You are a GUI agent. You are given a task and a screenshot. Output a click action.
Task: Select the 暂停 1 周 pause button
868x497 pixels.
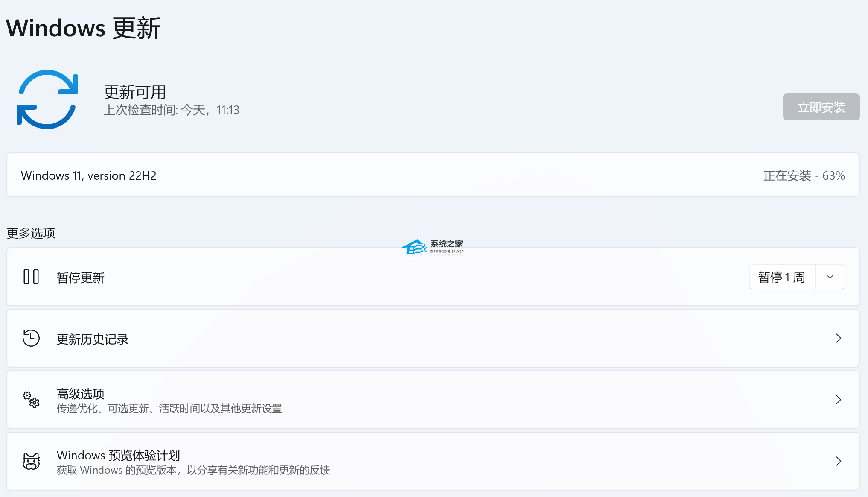(x=782, y=277)
